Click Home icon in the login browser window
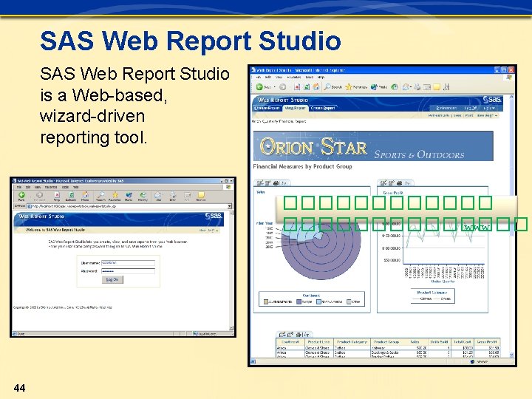Screen dimensions: 532x399 click(x=85, y=195)
